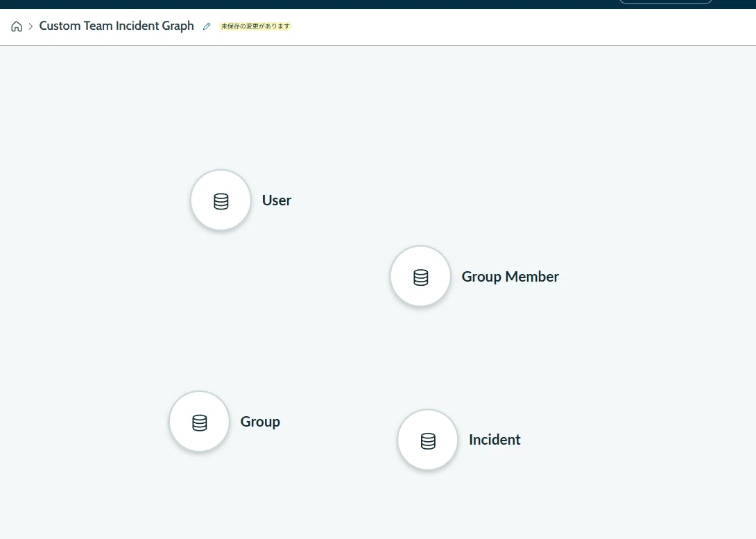Click the Group Member node label
The image size is (756, 539).
(x=510, y=276)
